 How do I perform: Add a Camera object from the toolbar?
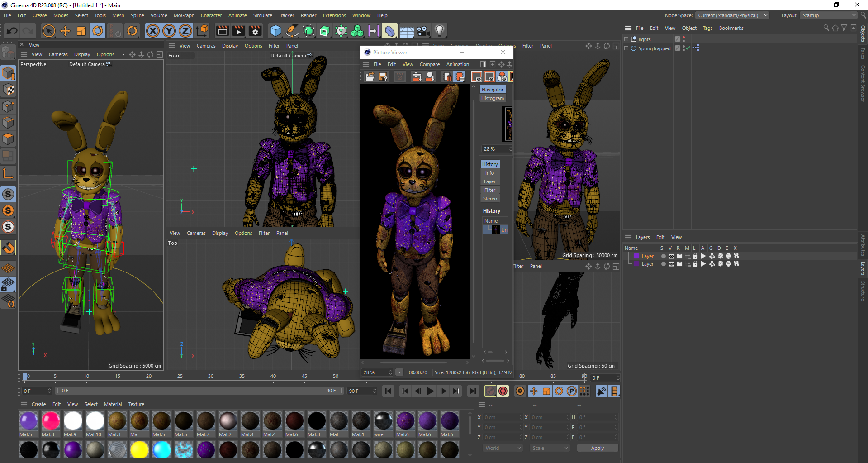point(423,31)
